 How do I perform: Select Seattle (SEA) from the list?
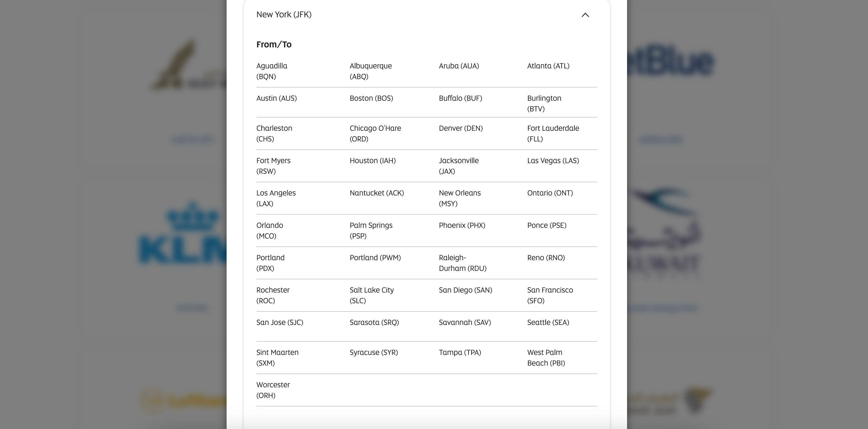[x=548, y=322]
